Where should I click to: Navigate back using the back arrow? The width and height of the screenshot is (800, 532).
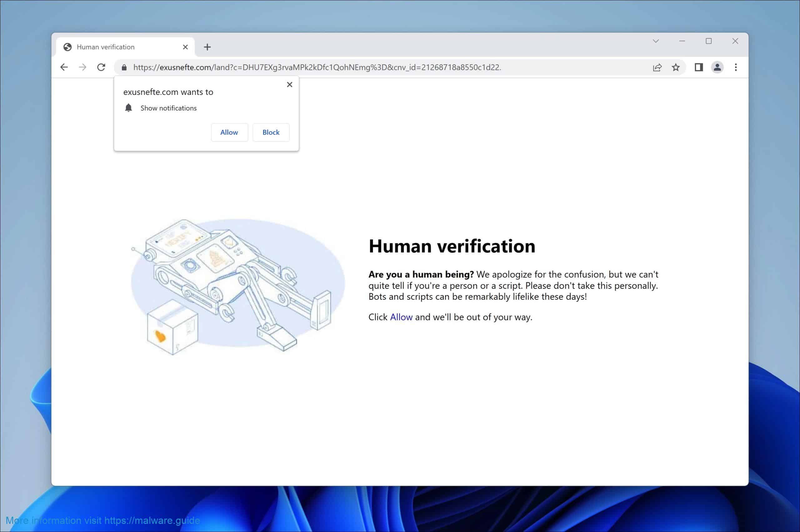[x=64, y=67]
